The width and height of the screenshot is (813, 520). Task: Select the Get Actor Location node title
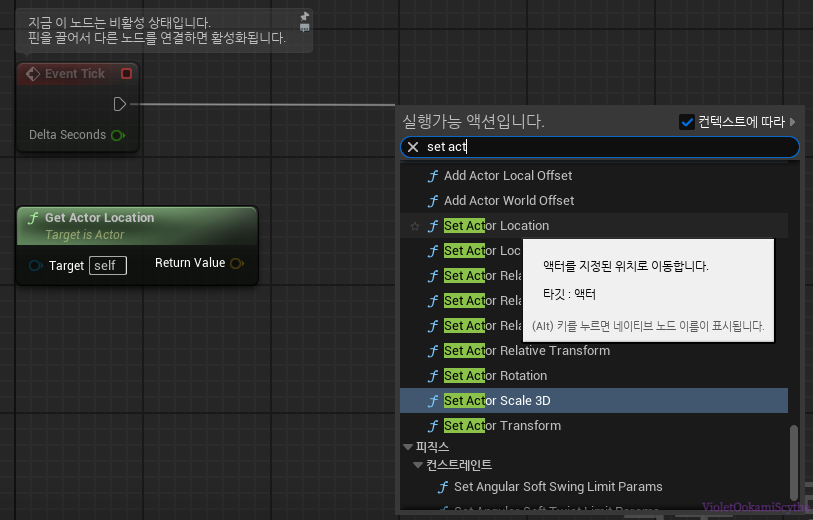pyautogui.click(x=100, y=218)
